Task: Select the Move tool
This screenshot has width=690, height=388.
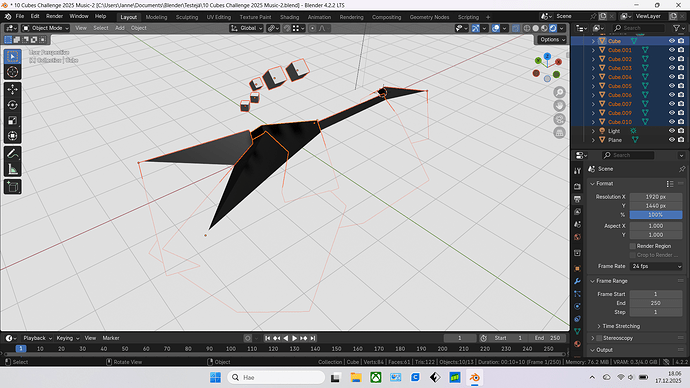Action: coord(12,89)
